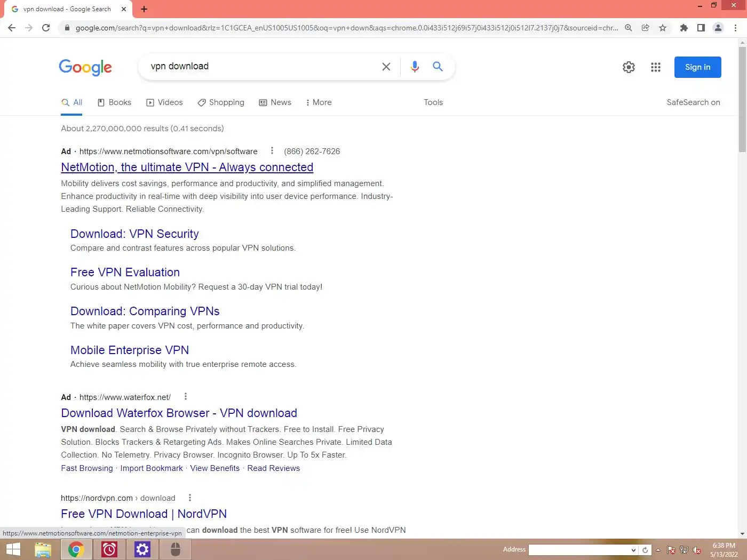Open Google apps grid
Image resolution: width=747 pixels, height=560 pixels.
(656, 67)
